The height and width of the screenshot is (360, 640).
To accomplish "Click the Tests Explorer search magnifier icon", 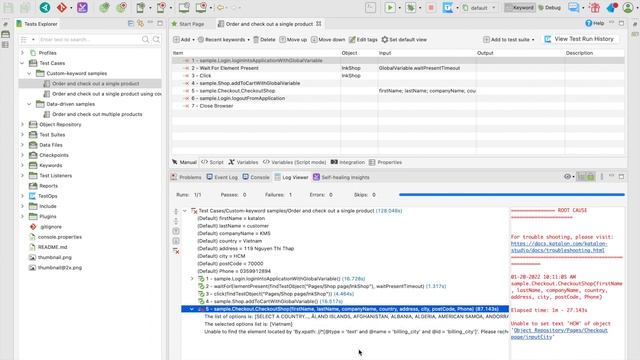I will pyautogui.click(x=146, y=39).
